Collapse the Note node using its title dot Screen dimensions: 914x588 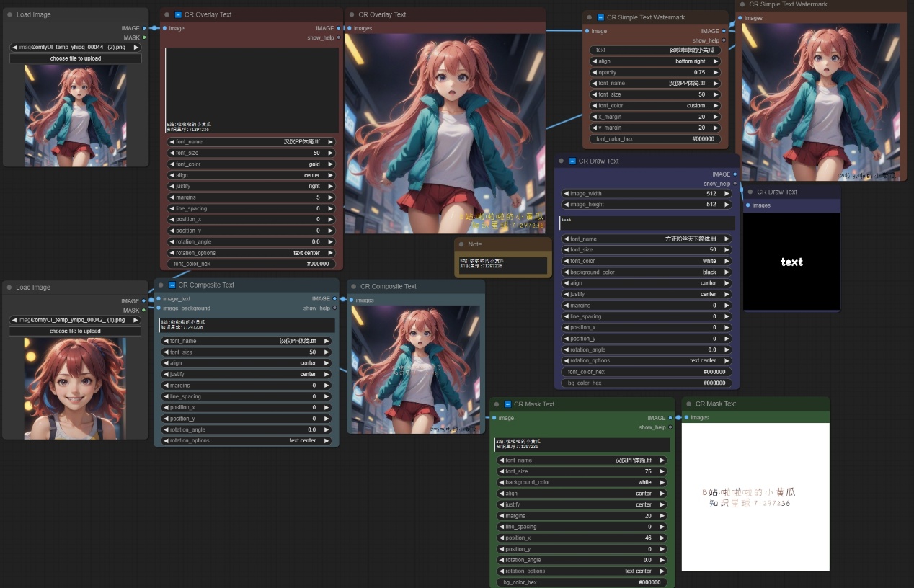point(460,244)
